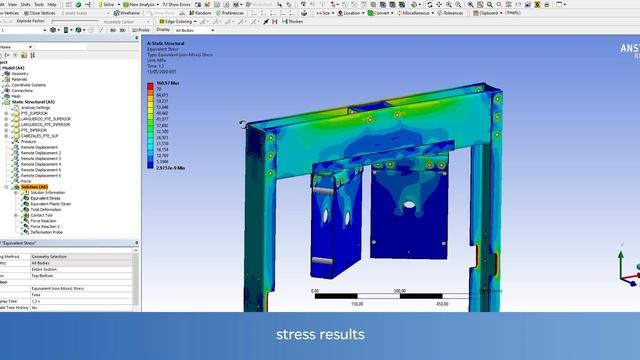Click the Thicken edges button
The height and width of the screenshot is (360, 640).
292,22
